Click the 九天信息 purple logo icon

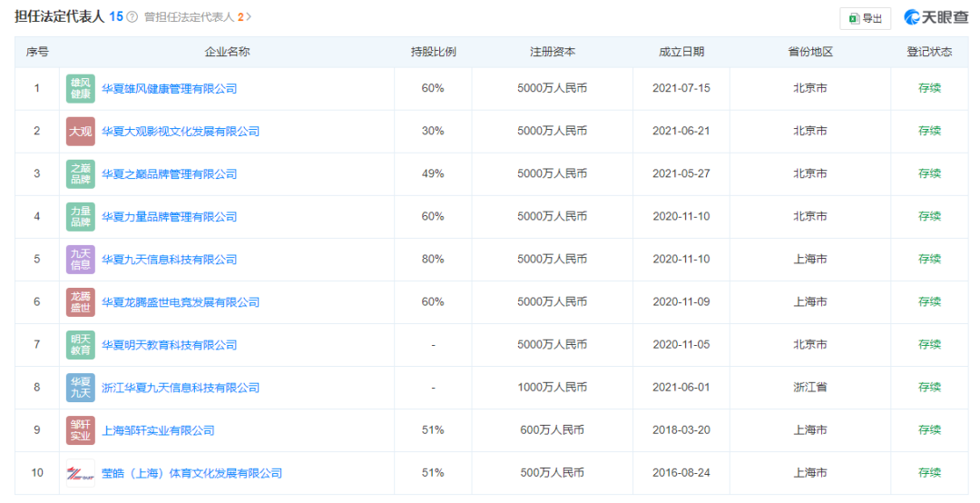pyautogui.click(x=81, y=260)
